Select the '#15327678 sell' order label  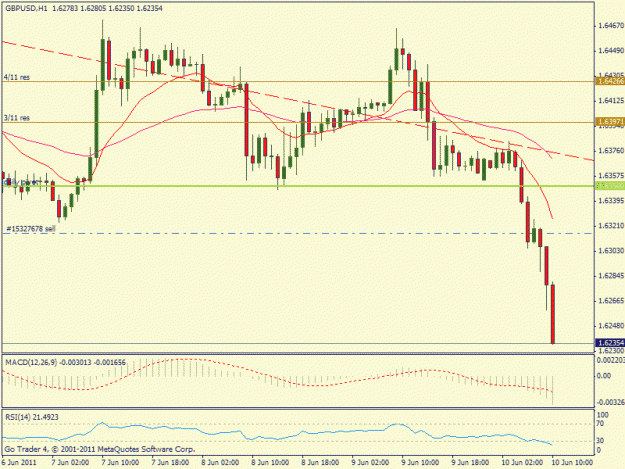(31, 229)
